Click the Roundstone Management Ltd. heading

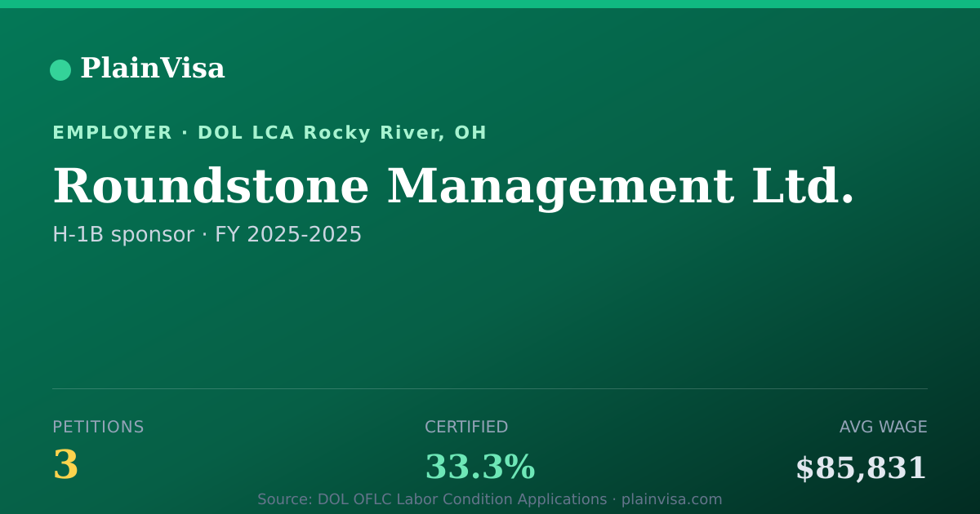[453, 187]
